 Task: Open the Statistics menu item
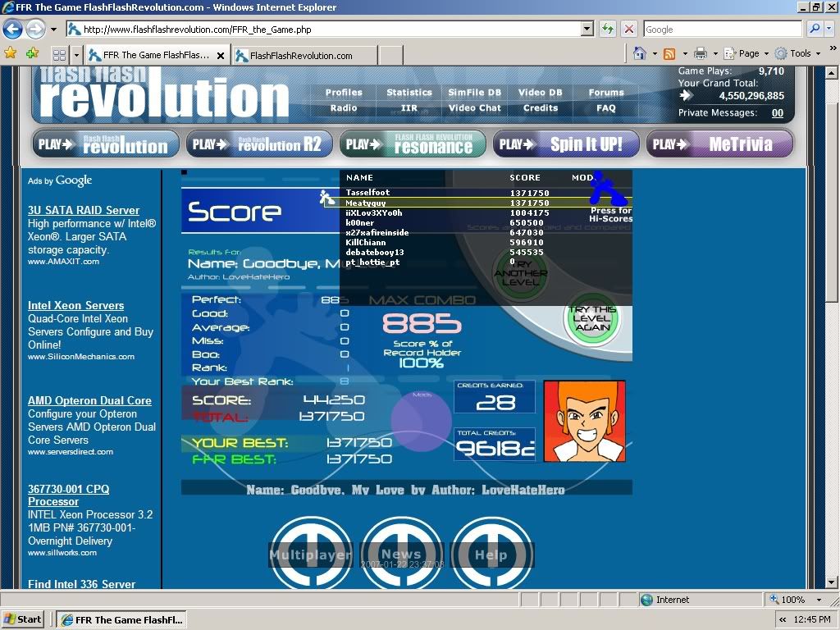409,93
